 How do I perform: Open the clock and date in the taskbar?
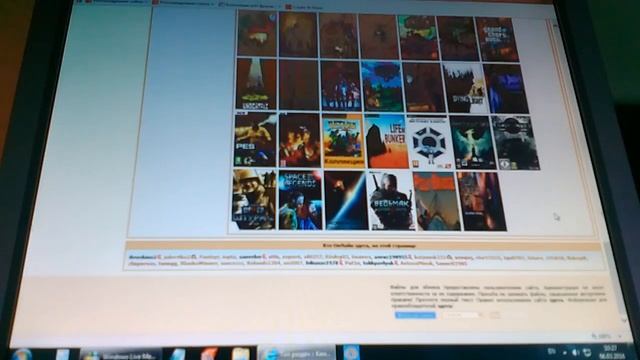(x=611, y=352)
